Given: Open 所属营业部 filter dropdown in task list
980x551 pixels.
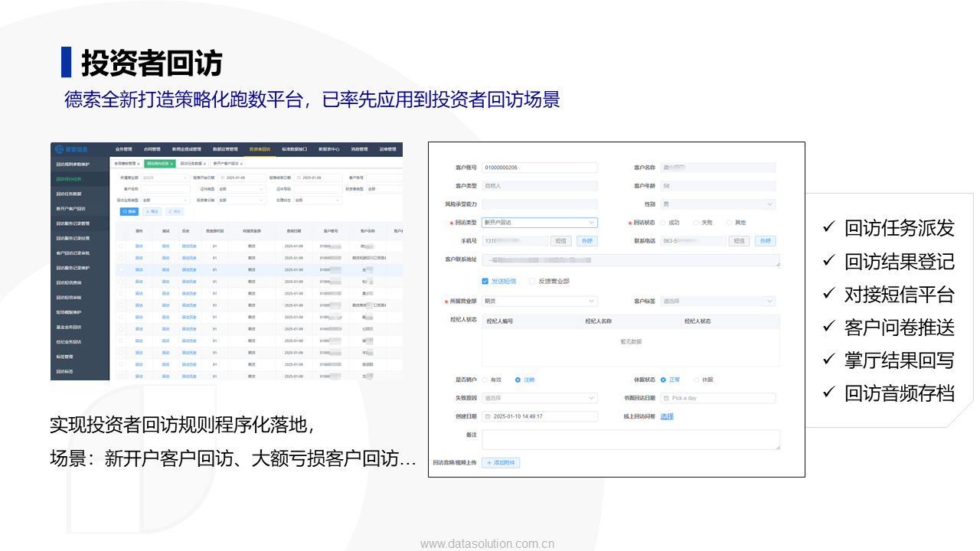Looking at the screenshot, I should point(165,178).
